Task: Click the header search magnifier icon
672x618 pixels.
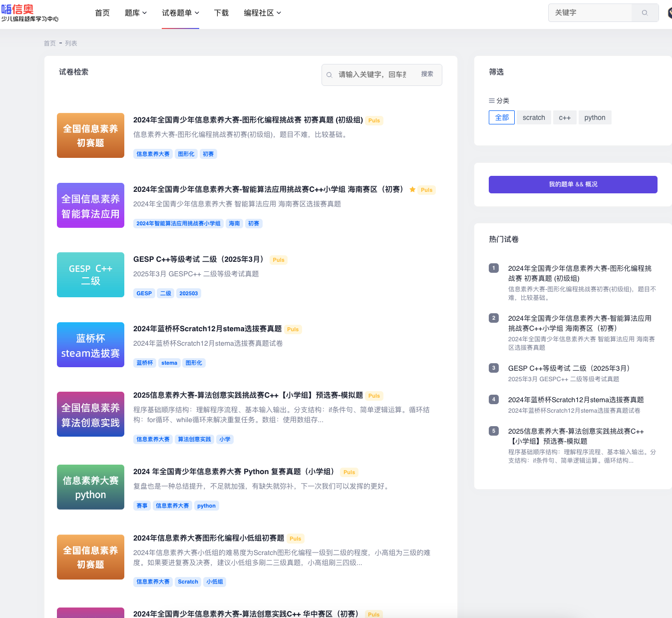Action: pos(645,12)
